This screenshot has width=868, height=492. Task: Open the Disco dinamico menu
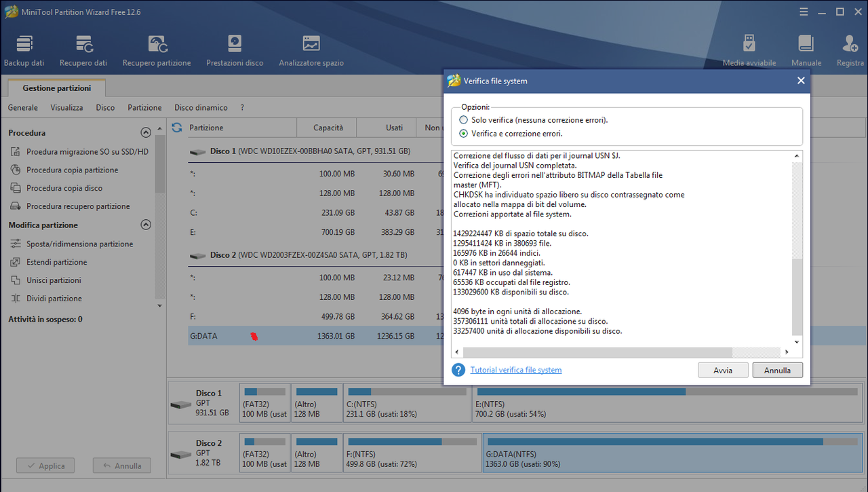pyautogui.click(x=201, y=108)
